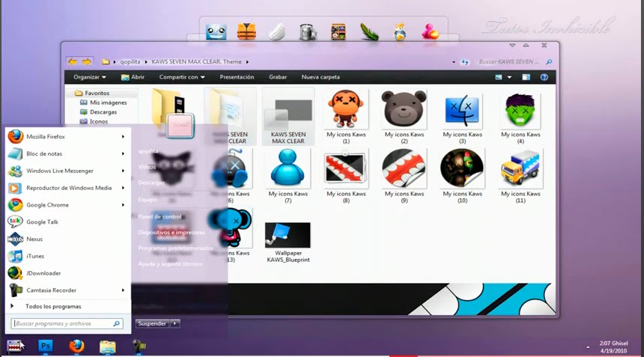Launch Google Chrome from start menu
The height and width of the screenshot is (357, 644).
tap(67, 205)
